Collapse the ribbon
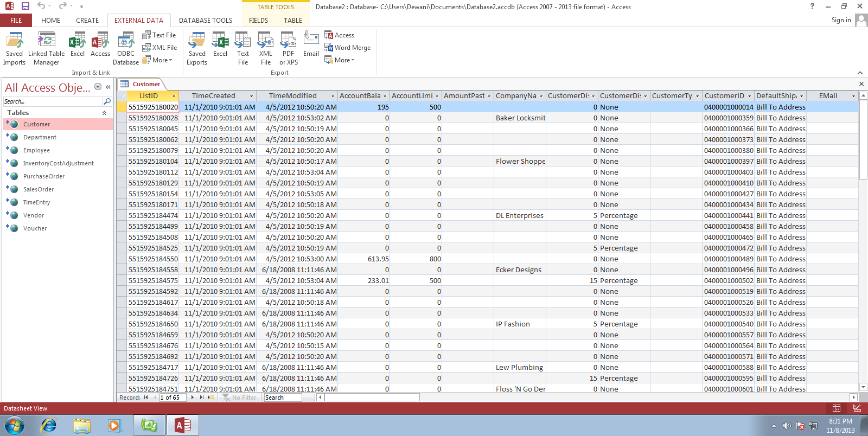 pyautogui.click(x=860, y=73)
